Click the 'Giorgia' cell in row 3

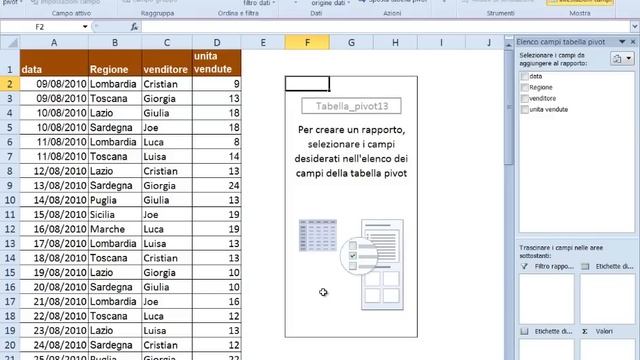167,98
